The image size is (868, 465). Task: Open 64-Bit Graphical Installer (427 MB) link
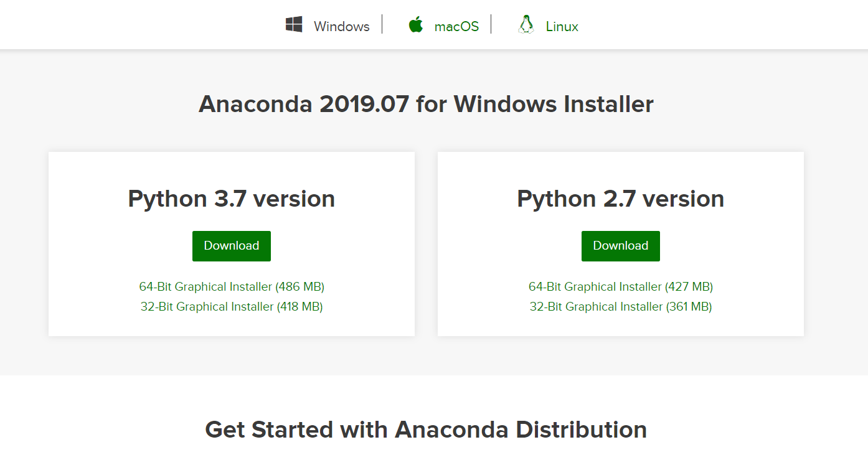[621, 287]
